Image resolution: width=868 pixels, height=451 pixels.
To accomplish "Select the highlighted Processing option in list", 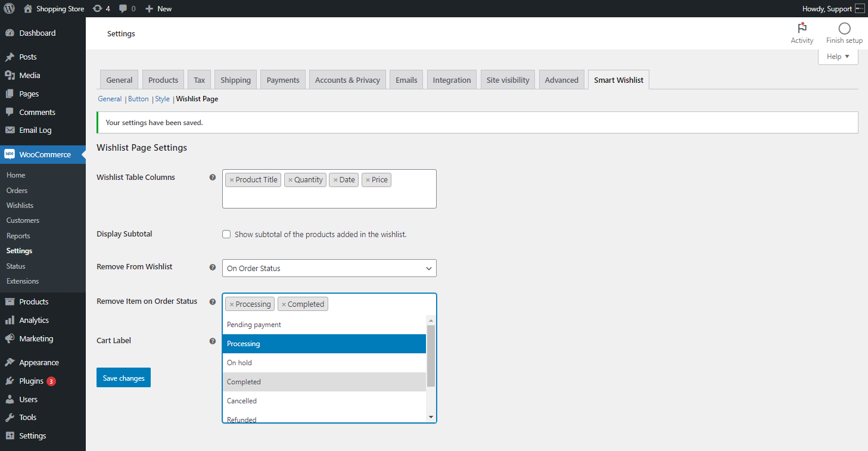I will (x=324, y=344).
